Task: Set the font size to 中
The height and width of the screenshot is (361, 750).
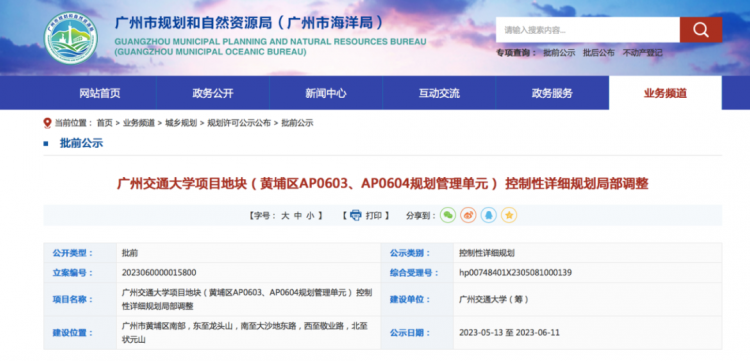Action: click(298, 216)
